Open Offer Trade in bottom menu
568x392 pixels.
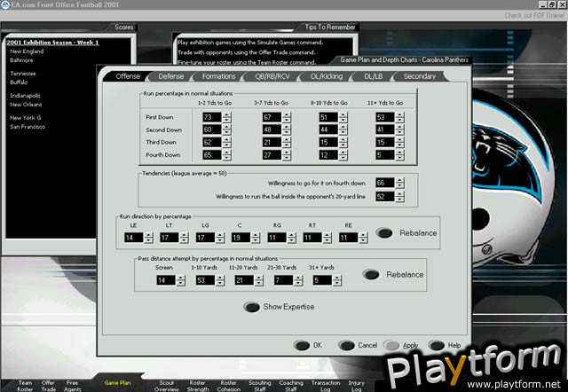click(x=48, y=386)
